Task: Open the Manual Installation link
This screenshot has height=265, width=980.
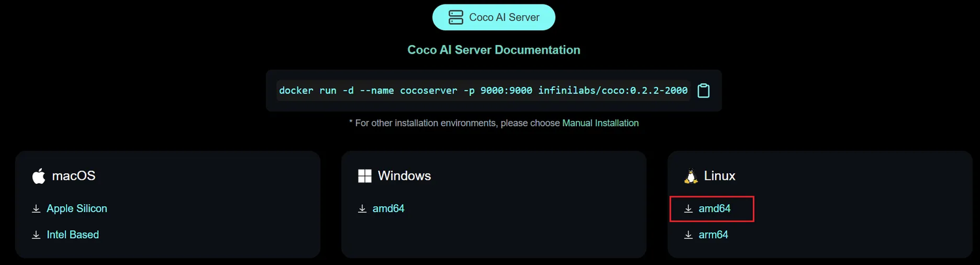Action: tap(601, 123)
